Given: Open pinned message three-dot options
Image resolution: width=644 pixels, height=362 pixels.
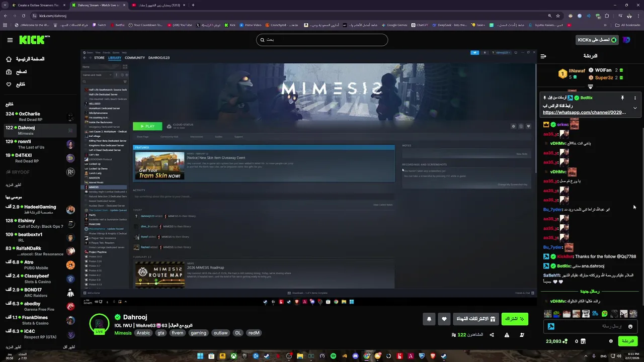Looking at the screenshot, I should (635, 98).
